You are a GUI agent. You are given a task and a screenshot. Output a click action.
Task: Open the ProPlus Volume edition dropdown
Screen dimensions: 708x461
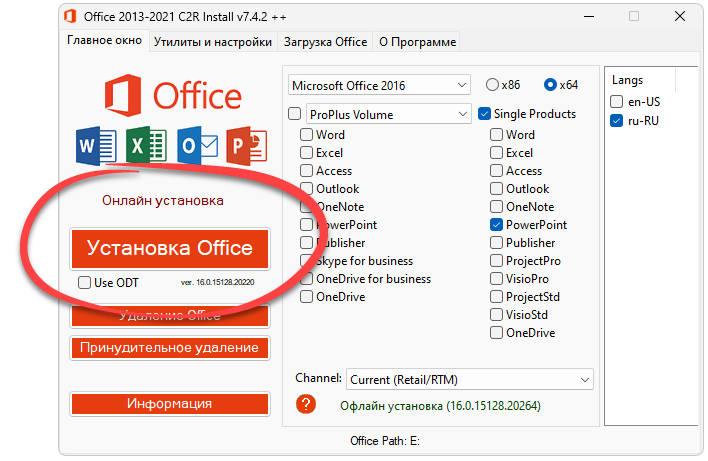click(388, 114)
